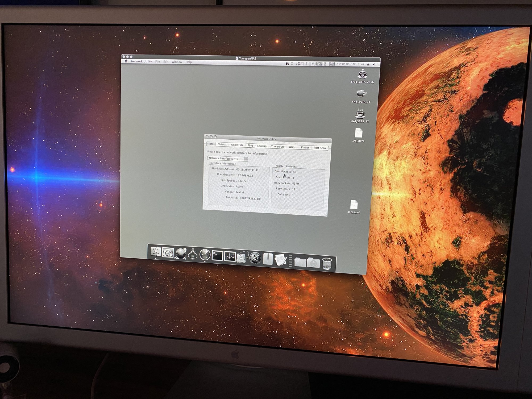Switch to the Port Scan tab
Screen dimensions: 532x399
pyautogui.click(x=320, y=148)
